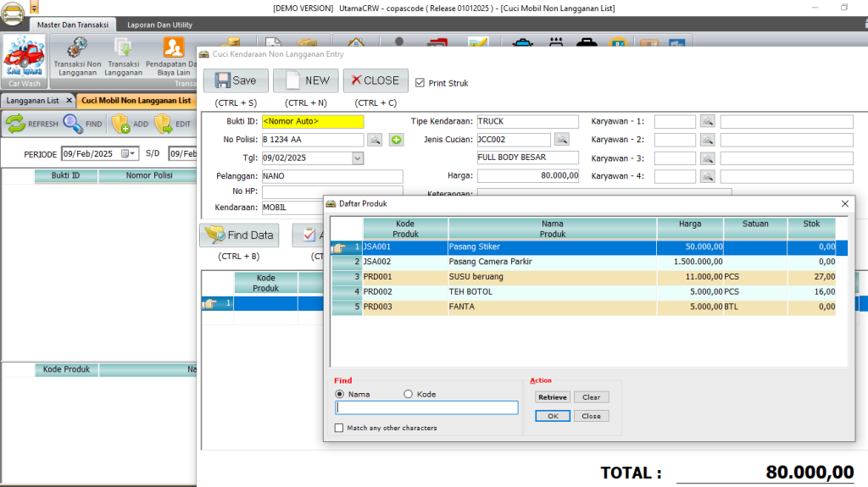
Task: Click the Refresh icon in list toolbar
Action: click(x=16, y=124)
